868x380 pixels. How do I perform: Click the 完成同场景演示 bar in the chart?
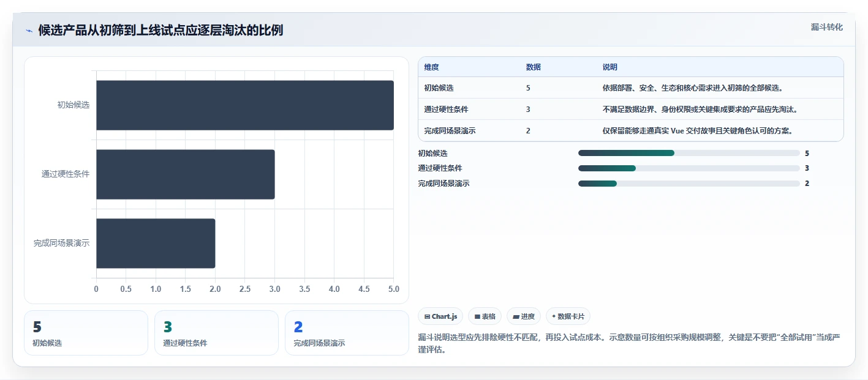click(x=156, y=244)
